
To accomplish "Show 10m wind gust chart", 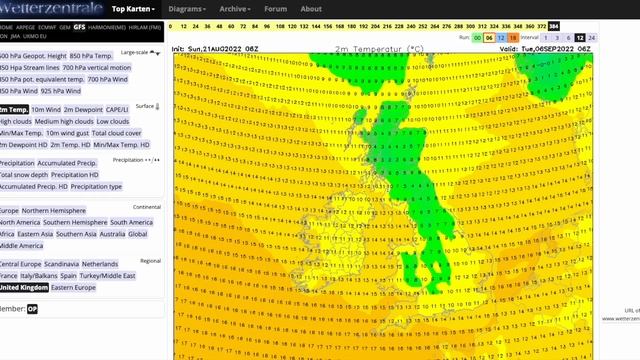I will 67,133.
